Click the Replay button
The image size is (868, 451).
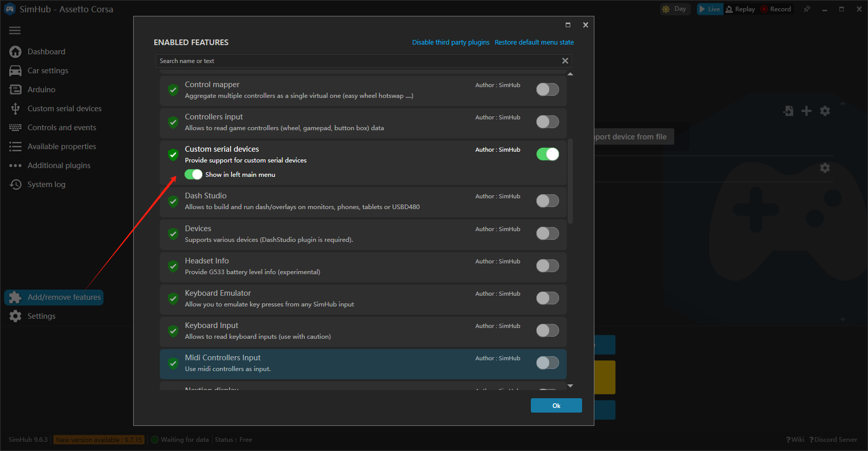(x=740, y=9)
